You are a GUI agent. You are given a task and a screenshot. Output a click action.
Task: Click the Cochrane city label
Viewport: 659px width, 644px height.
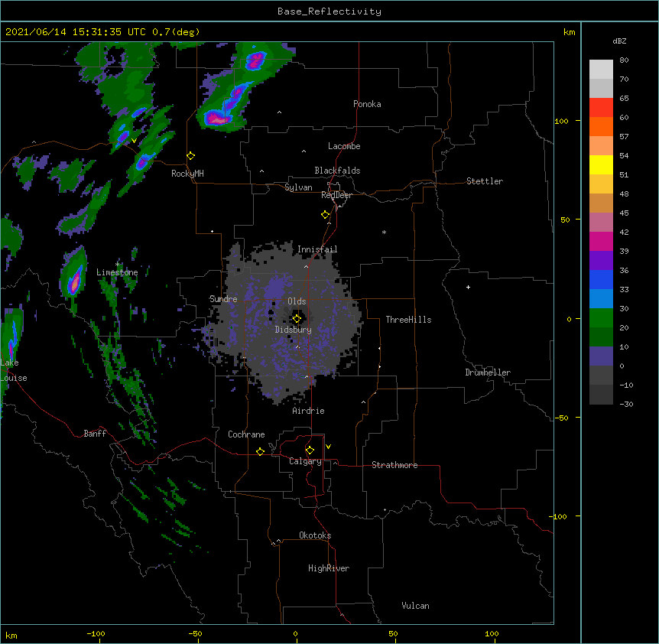[x=246, y=434]
